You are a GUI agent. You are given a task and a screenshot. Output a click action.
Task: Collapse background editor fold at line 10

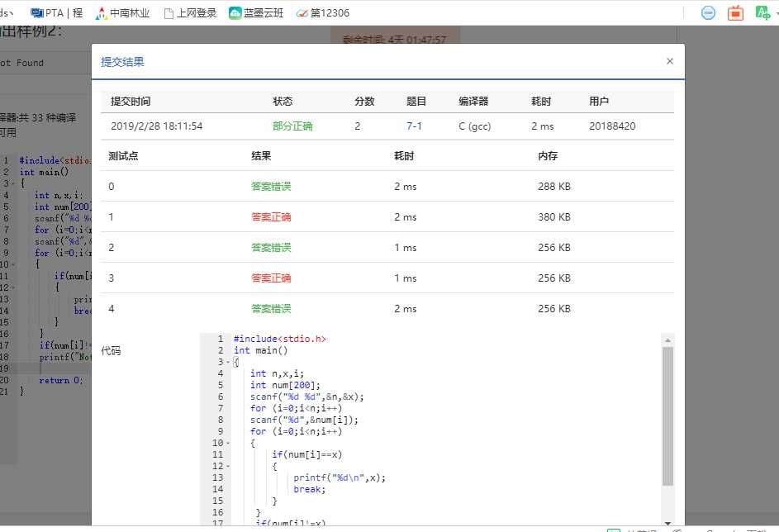[x=13, y=264]
